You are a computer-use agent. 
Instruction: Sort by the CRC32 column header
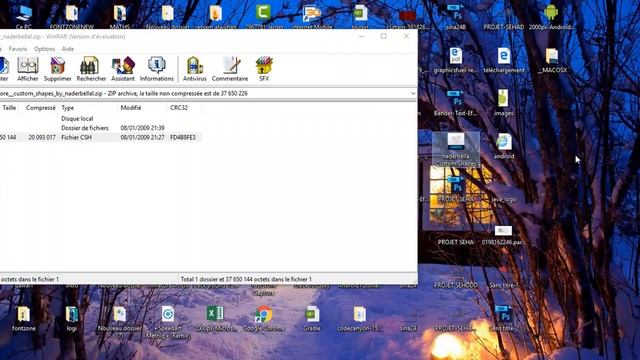[x=179, y=108]
